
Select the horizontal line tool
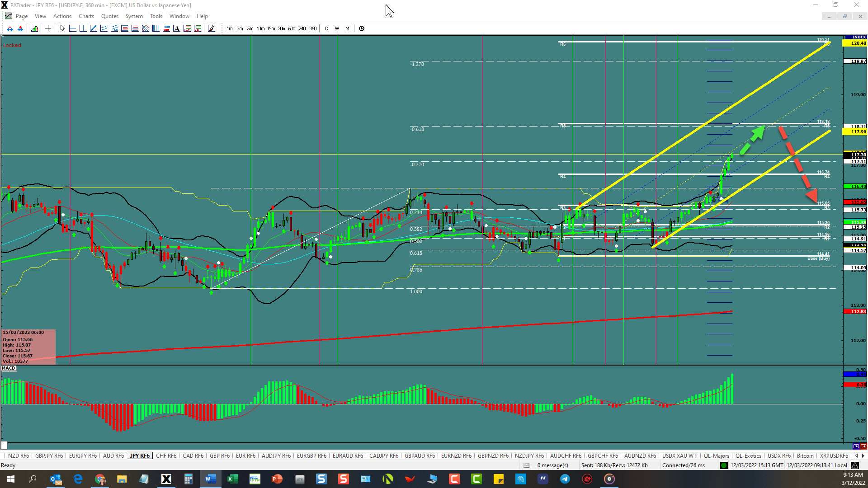[x=72, y=28]
